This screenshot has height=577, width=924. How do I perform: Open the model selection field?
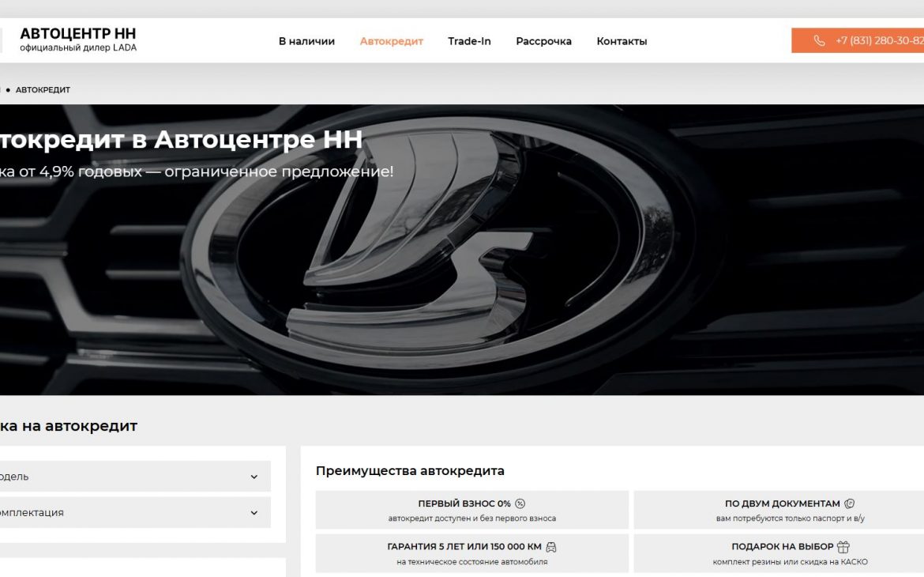tap(126, 477)
